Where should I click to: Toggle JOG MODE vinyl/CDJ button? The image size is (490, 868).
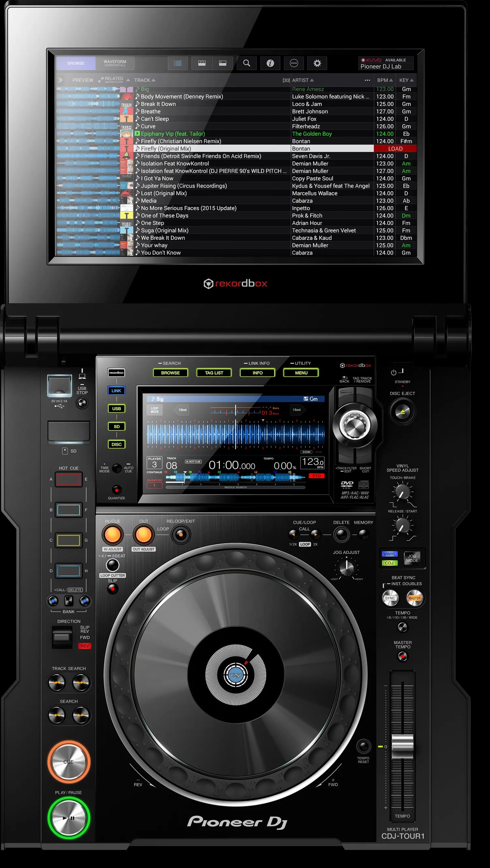tap(412, 558)
